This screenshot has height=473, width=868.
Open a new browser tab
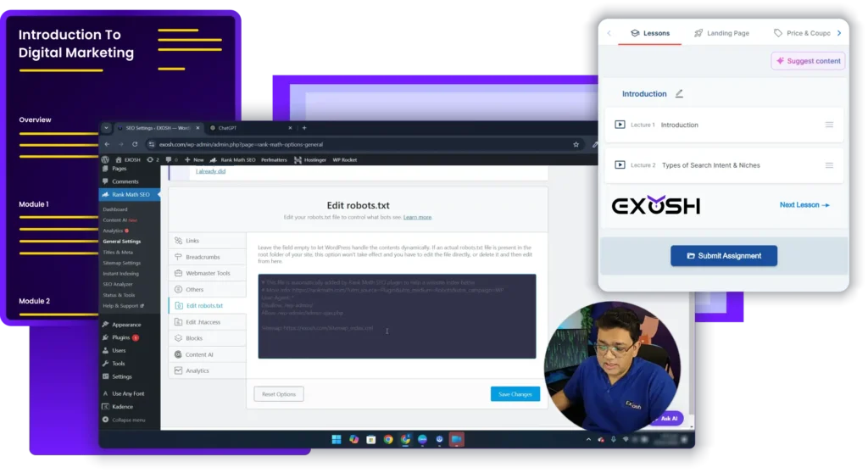coord(304,128)
